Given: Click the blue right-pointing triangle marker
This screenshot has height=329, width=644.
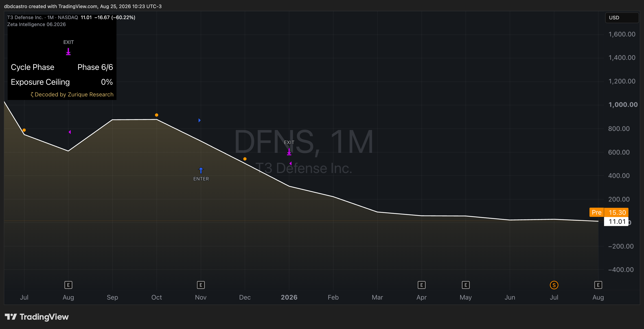Looking at the screenshot, I should click(199, 120).
